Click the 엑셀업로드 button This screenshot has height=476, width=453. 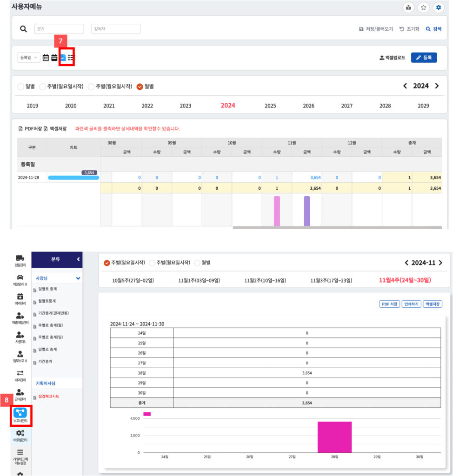[x=392, y=58]
